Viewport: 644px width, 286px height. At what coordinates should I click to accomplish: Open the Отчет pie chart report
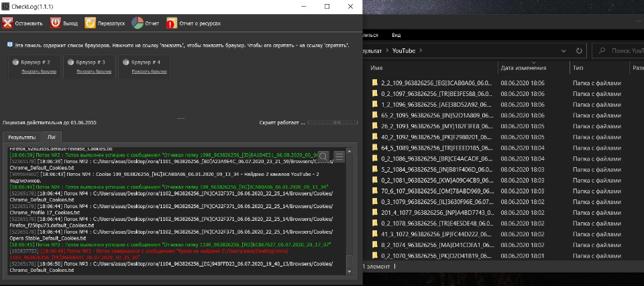tap(137, 23)
